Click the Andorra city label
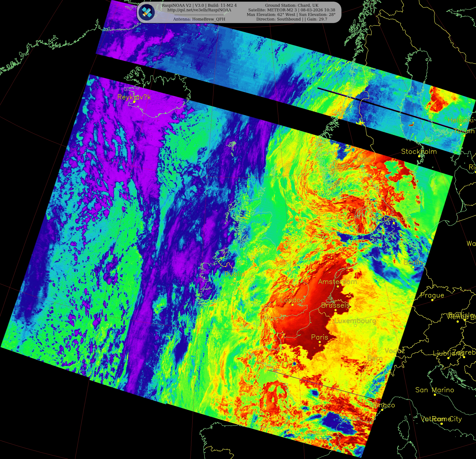476x459 pixels. (320, 433)
